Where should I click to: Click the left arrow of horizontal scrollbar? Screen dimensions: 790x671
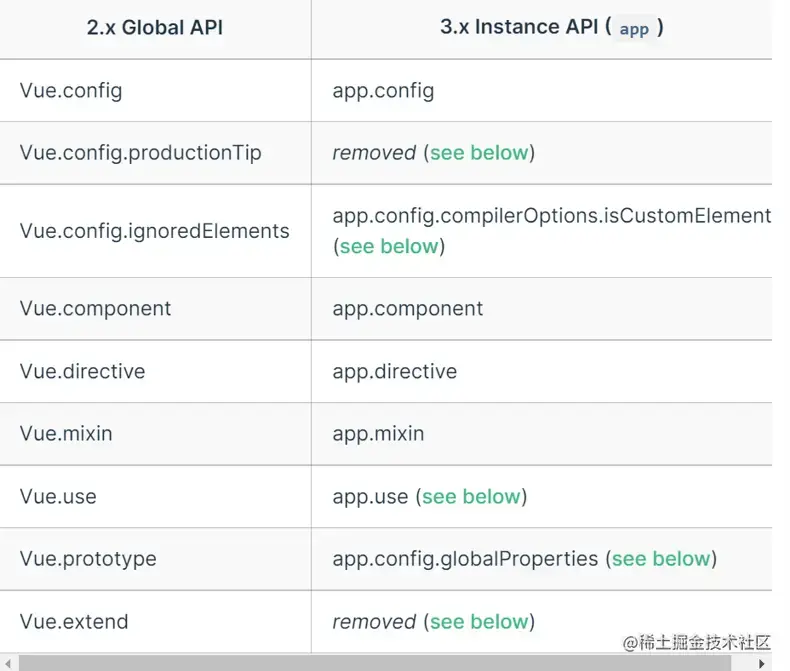8,663
